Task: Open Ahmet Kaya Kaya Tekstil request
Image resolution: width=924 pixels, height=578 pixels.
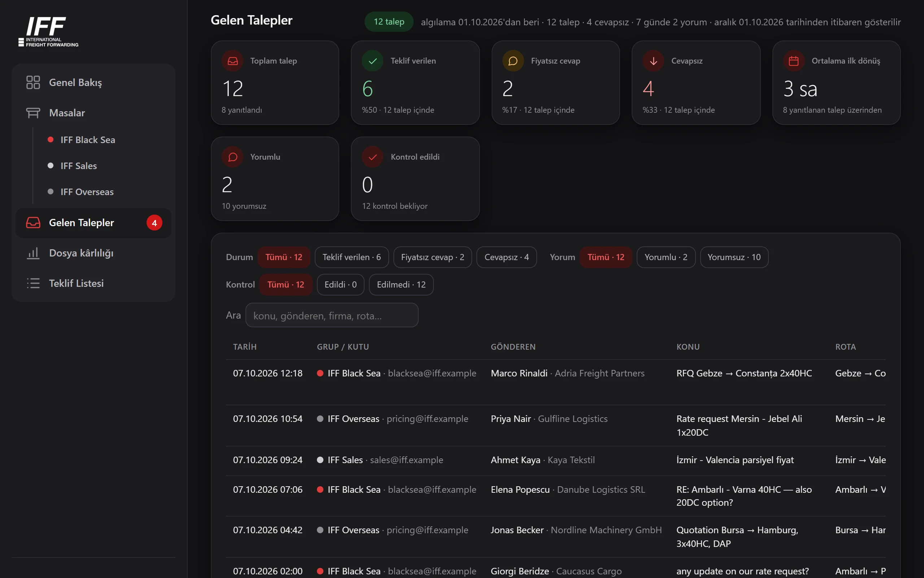Action: (555, 461)
